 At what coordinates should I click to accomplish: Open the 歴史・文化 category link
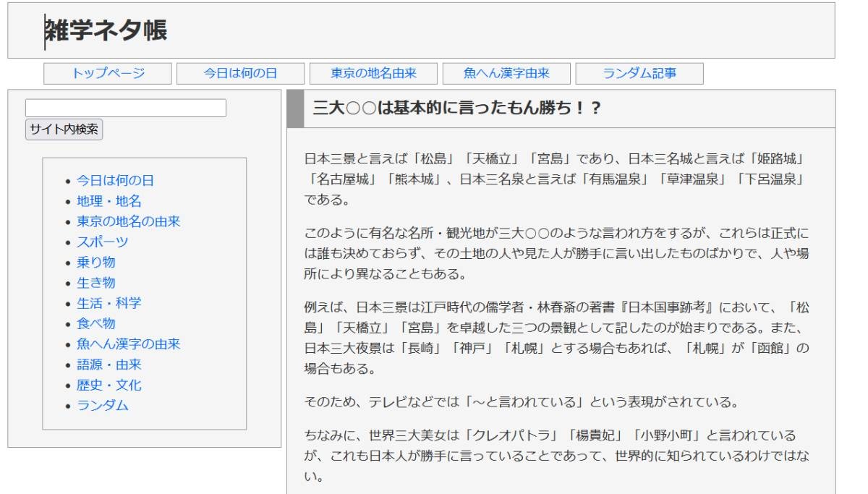[109, 385]
